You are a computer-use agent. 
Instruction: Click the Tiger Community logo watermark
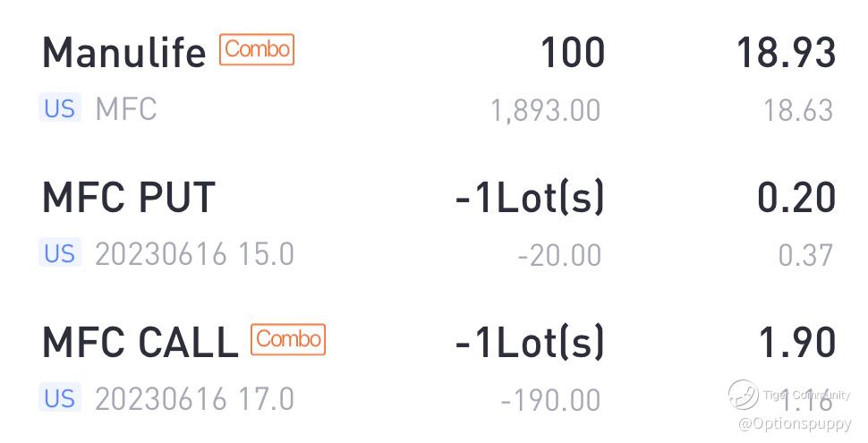(x=744, y=395)
